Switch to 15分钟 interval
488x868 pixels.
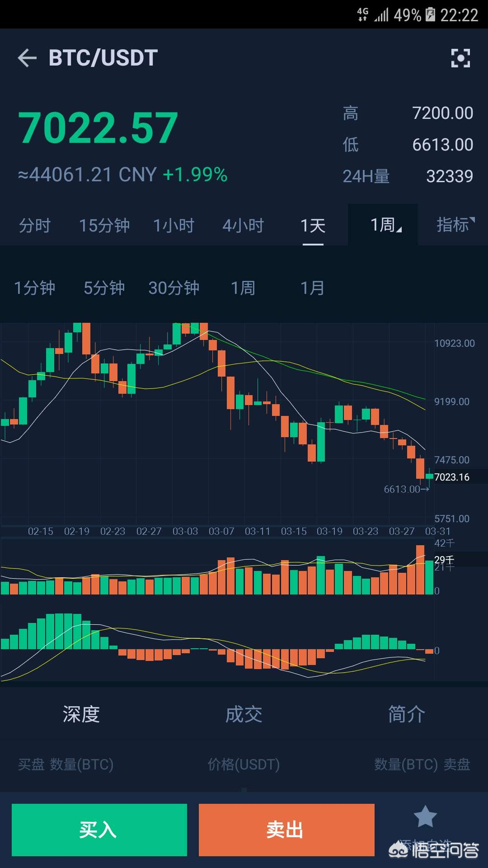click(104, 225)
